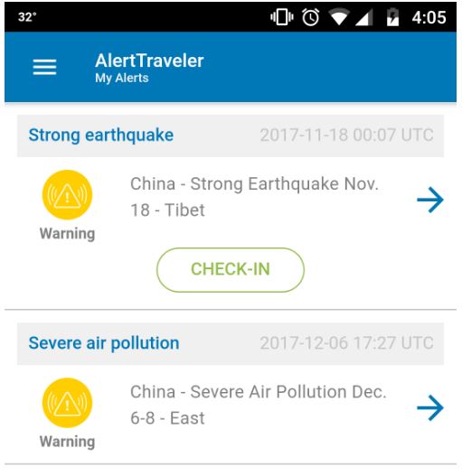The width and height of the screenshot is (462, 476).
Task: Open the hamburger navigation menu
Action: point(44,67)
